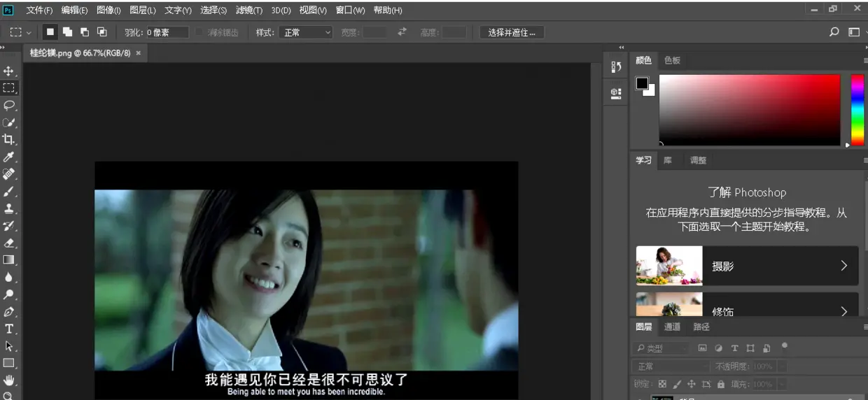Click the search icon in options bar
868x400 pixels.
(x=834, y=32)
